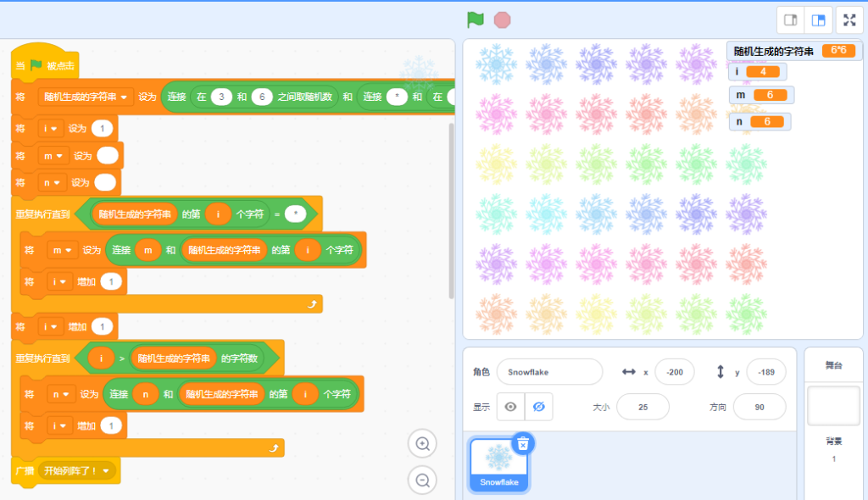The image size is (868, 500).
Task: Click the green flag to run
Action: (x=475, y=20)
